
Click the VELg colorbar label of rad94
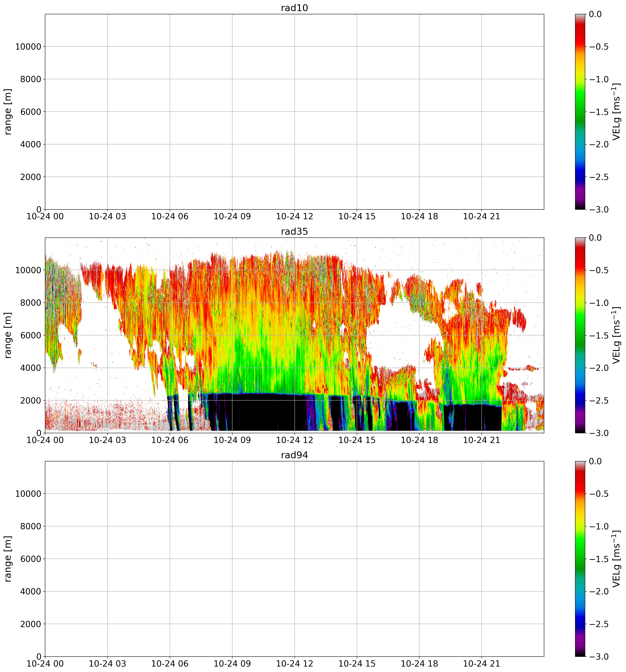click(616, 559)
